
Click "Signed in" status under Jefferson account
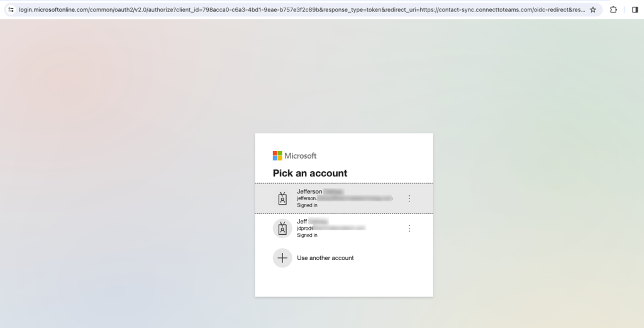pos(307,205)
